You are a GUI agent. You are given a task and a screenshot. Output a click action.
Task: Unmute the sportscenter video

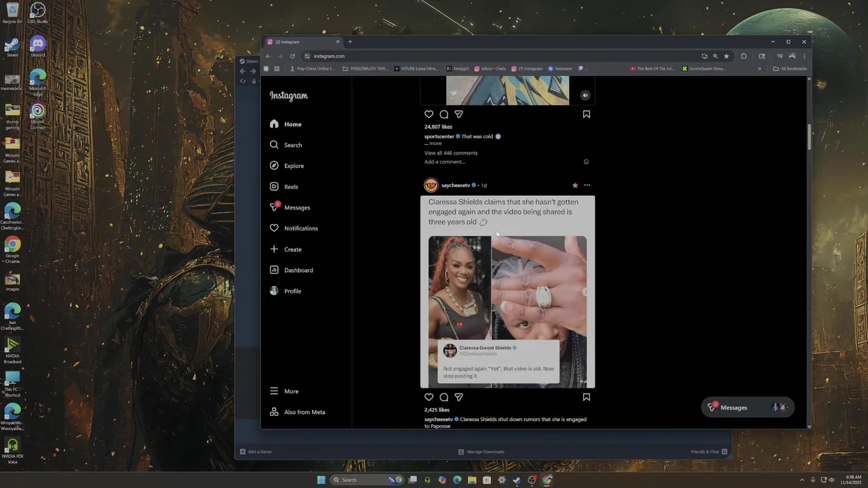pos(585,96)
